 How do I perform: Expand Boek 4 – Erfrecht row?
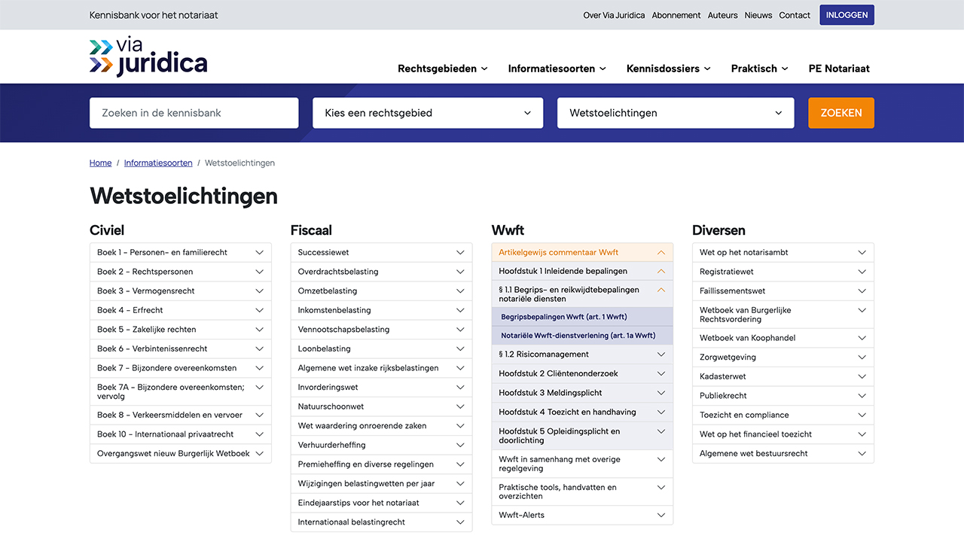(181, 310)
